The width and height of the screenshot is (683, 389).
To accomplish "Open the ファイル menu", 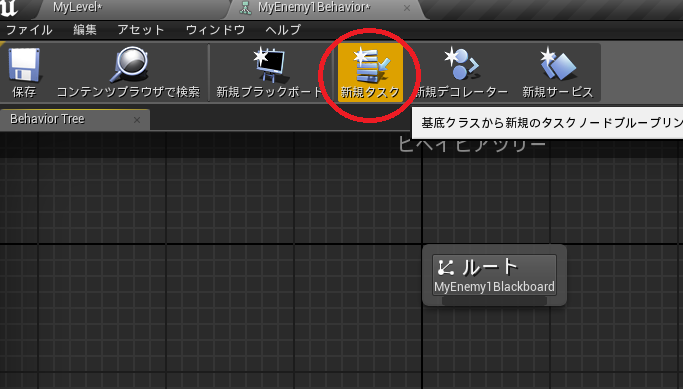I will pyautogui.click(x=29, y=30).
